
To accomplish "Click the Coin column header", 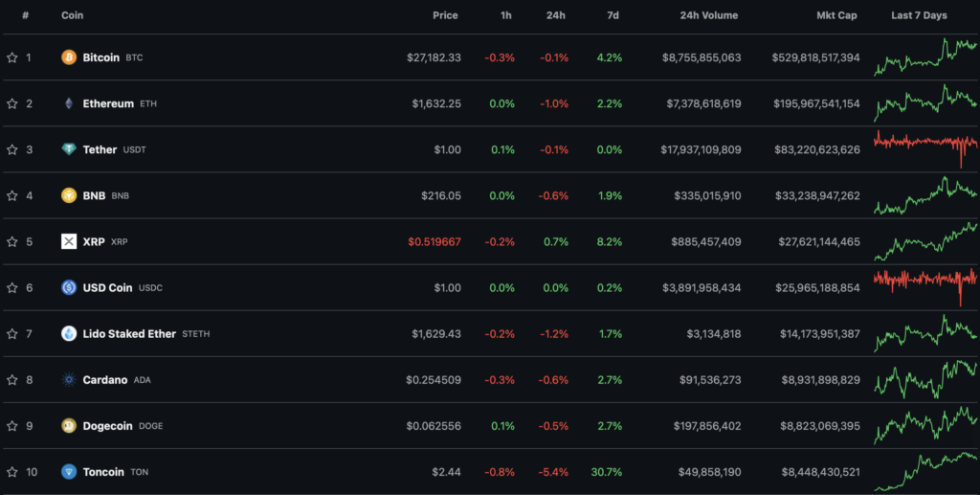I will (72, 15).
